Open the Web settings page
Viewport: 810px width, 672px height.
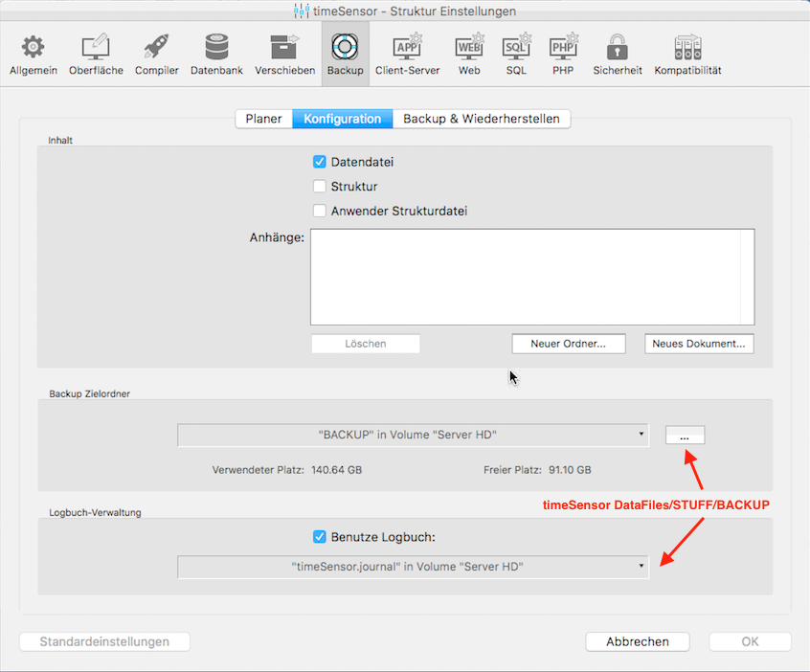click(469, 55)
